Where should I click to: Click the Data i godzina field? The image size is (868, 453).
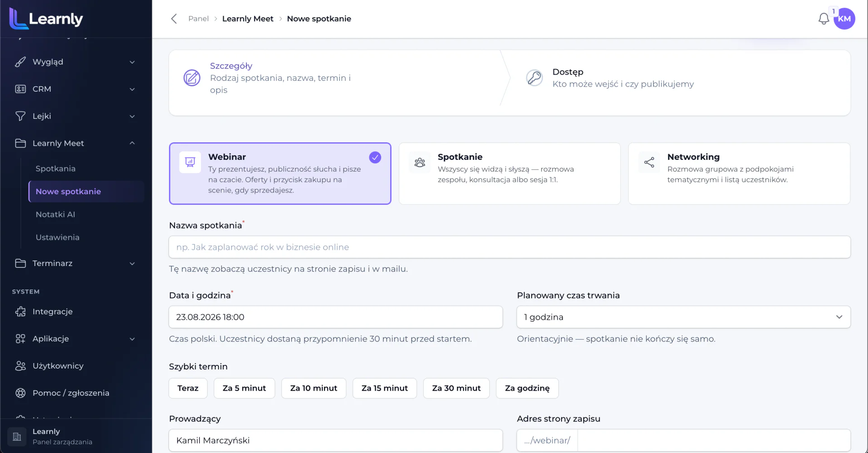pyautogui.click(x=336, y=317)
